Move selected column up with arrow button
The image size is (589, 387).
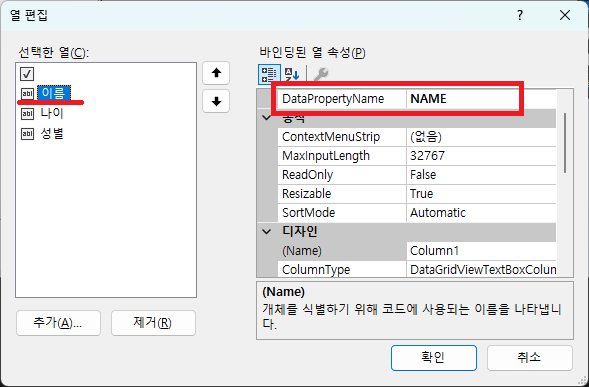216,73
